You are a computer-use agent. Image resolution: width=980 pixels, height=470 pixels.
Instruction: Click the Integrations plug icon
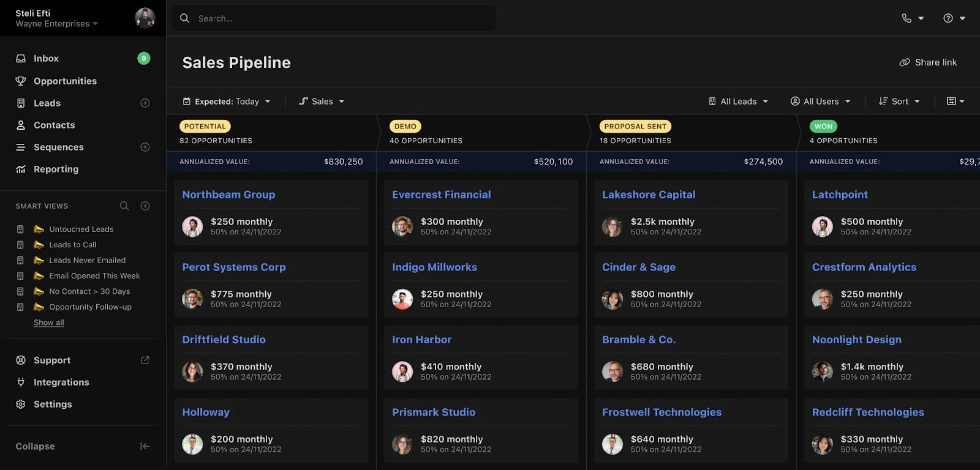point(21,382)
